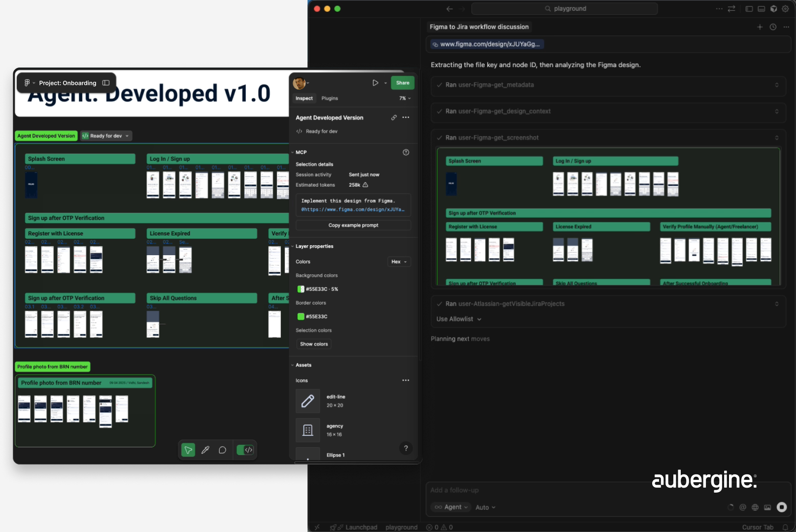This screenshot has width=796, height=532.
Task: Attach an image in chat input
Action: pyautogui.click(x=767, y=507)
